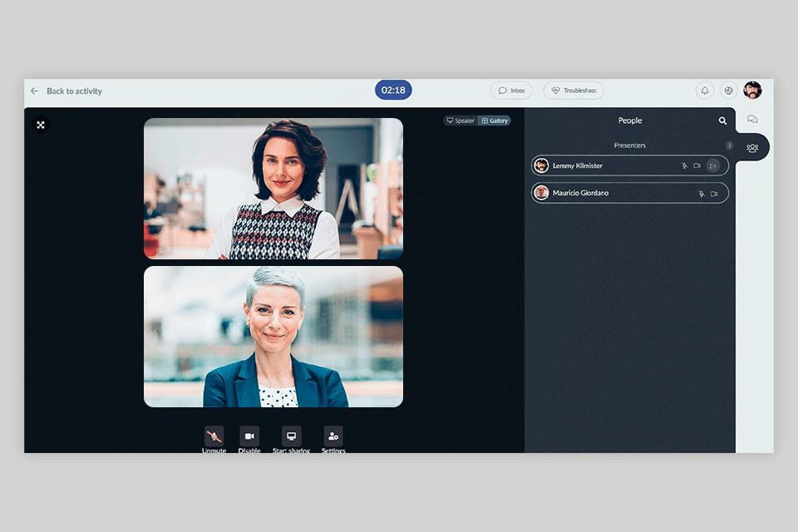Open the user profile avatar menu

coord(753,90)
